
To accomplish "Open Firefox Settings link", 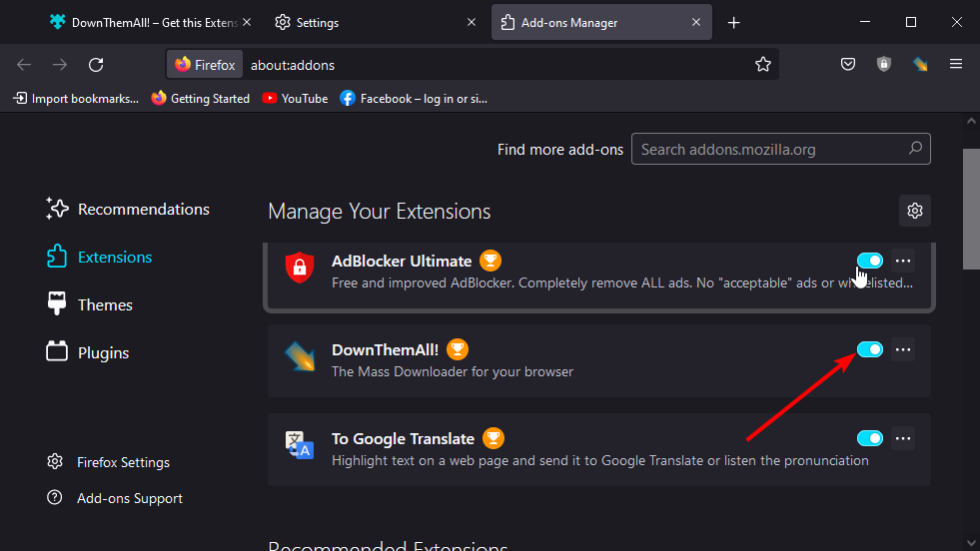I will (108, 462).
